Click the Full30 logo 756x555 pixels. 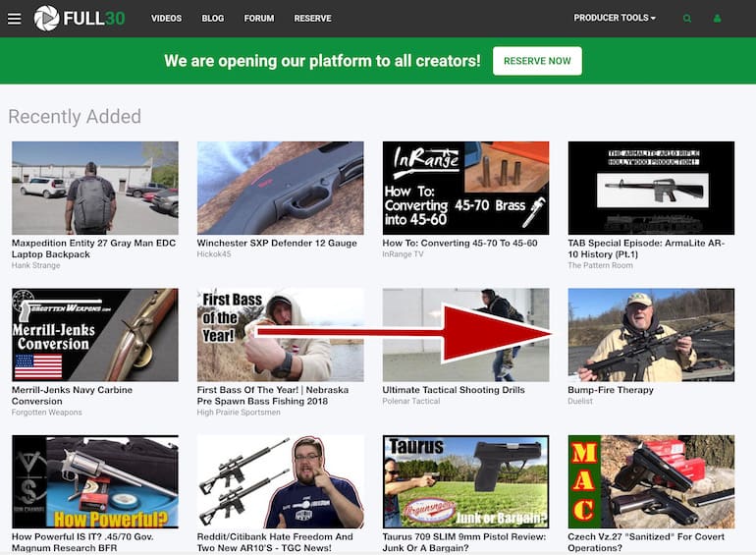click(80, 18)
